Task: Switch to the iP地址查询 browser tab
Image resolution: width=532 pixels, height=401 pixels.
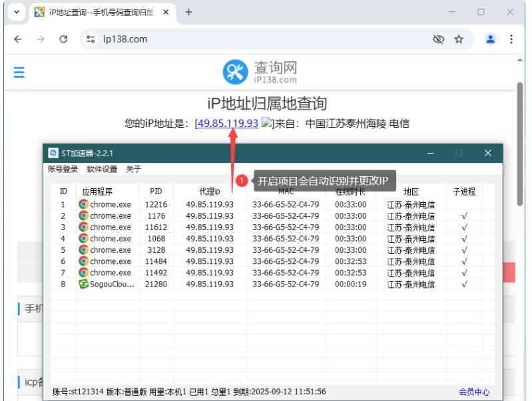Action: coord(102,12)
